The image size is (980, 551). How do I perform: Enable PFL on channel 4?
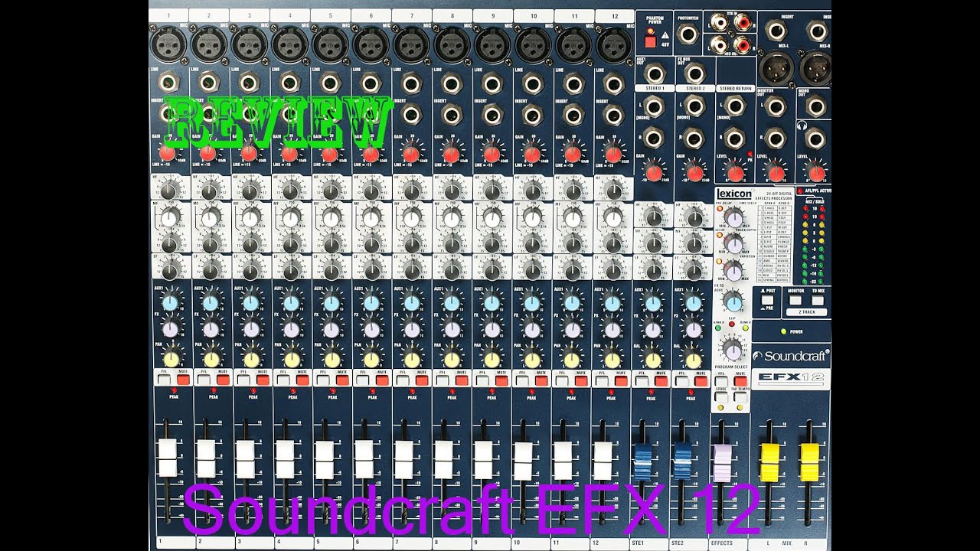(x=284, y=380)
